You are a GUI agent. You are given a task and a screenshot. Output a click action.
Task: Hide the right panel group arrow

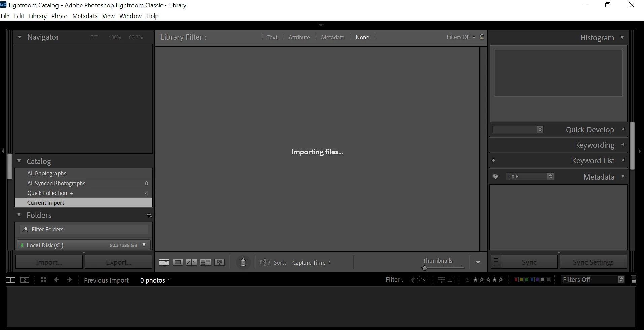[x=640, y=151]
